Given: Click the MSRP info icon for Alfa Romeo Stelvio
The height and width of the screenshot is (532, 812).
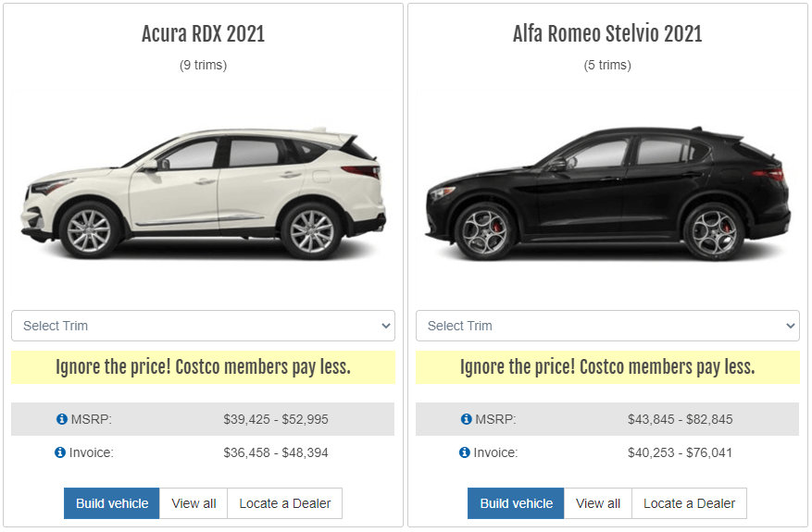Looking at the screenshot, I should tap(466, 419).
